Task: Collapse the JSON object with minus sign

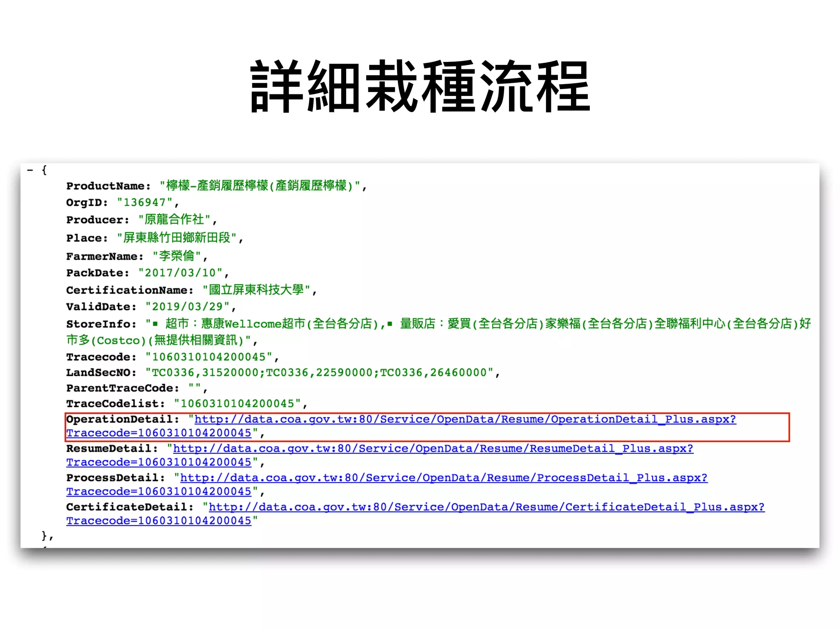Action: (x=30, y=170)
